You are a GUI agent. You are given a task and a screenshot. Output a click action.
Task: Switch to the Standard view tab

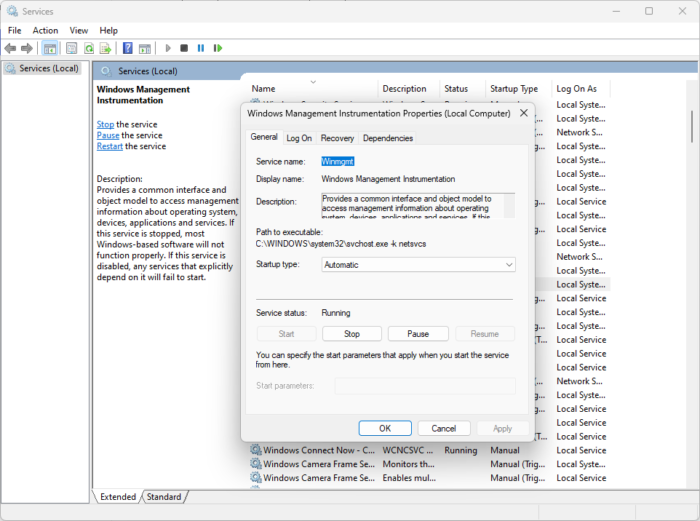(164, 496)
